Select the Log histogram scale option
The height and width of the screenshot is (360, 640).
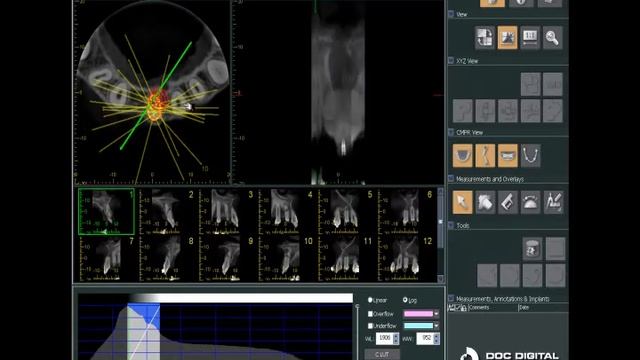[405, 300]
